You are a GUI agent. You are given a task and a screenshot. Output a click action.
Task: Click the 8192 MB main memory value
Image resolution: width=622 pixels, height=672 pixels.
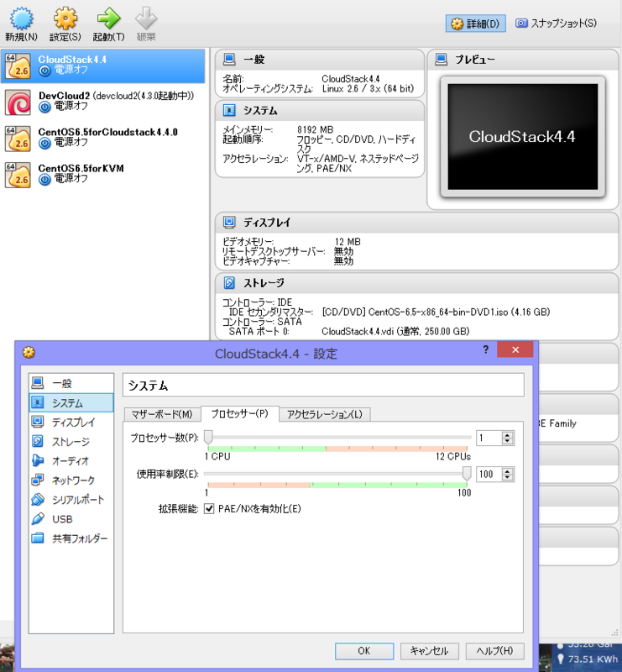pyautogui.click(x=316, y=129)
